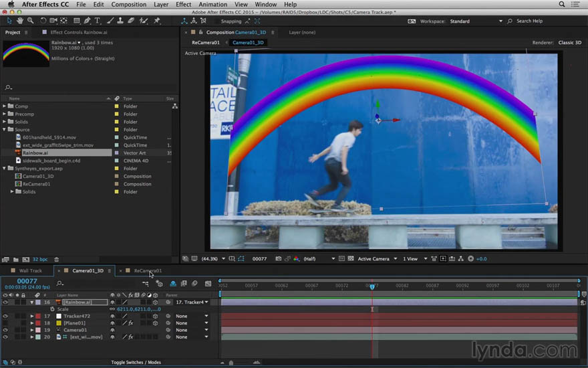Hide the Rainbow.ai layer eye

[5, 302]
